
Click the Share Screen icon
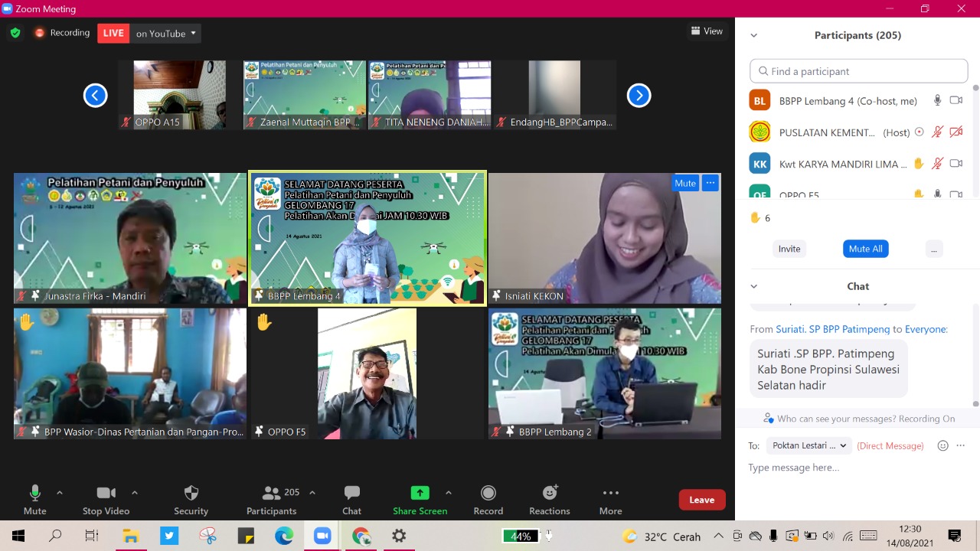pos(420,494)
